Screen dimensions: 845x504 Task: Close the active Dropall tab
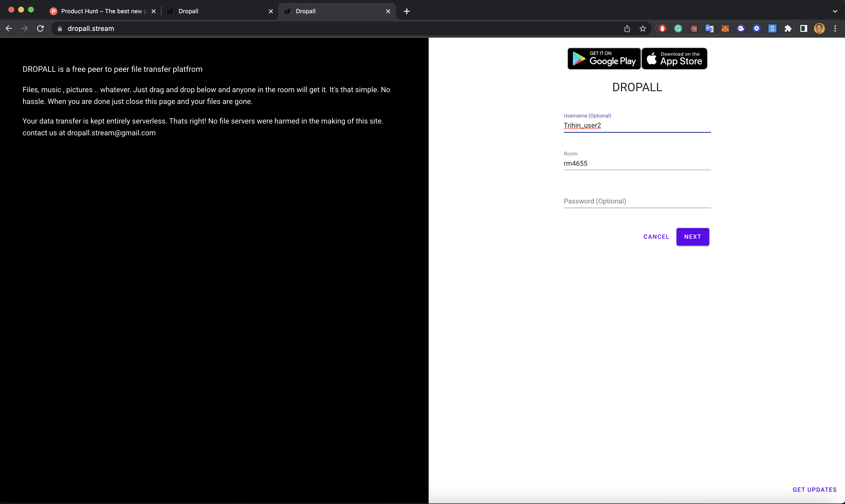pos(388,11)
